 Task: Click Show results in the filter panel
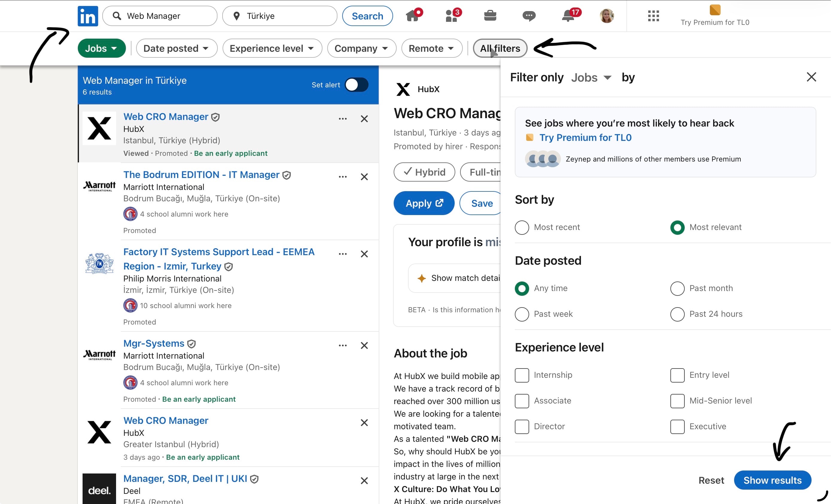[x=773, y=480]
